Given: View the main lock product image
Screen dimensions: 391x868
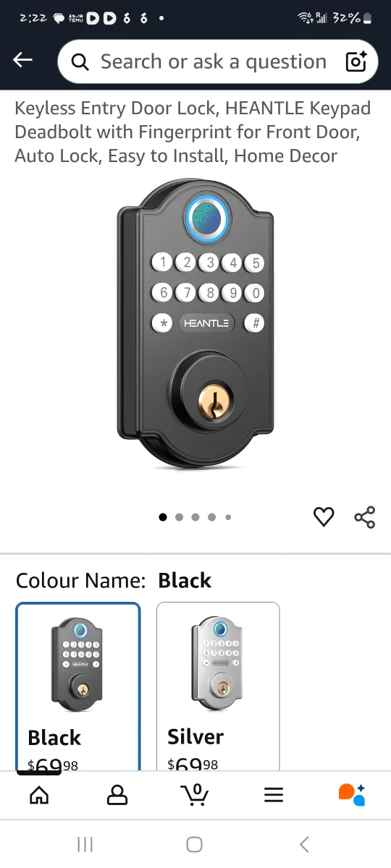Looking at the screenshot, I should coord(195,323).
